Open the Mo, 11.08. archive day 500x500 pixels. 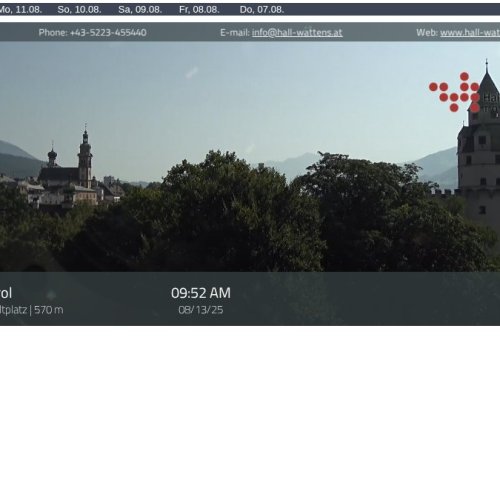tap(20, 10)
